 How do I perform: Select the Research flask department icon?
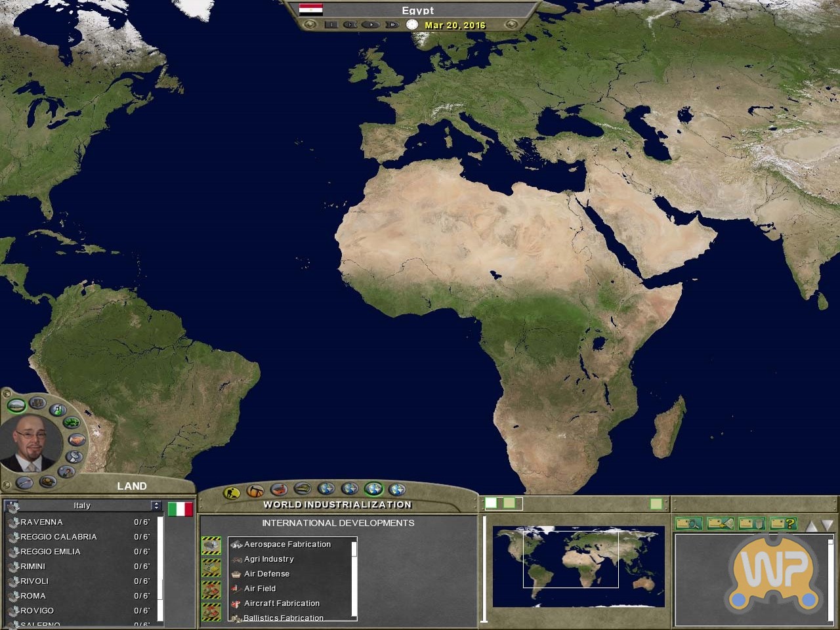click(x=58, y=410)
